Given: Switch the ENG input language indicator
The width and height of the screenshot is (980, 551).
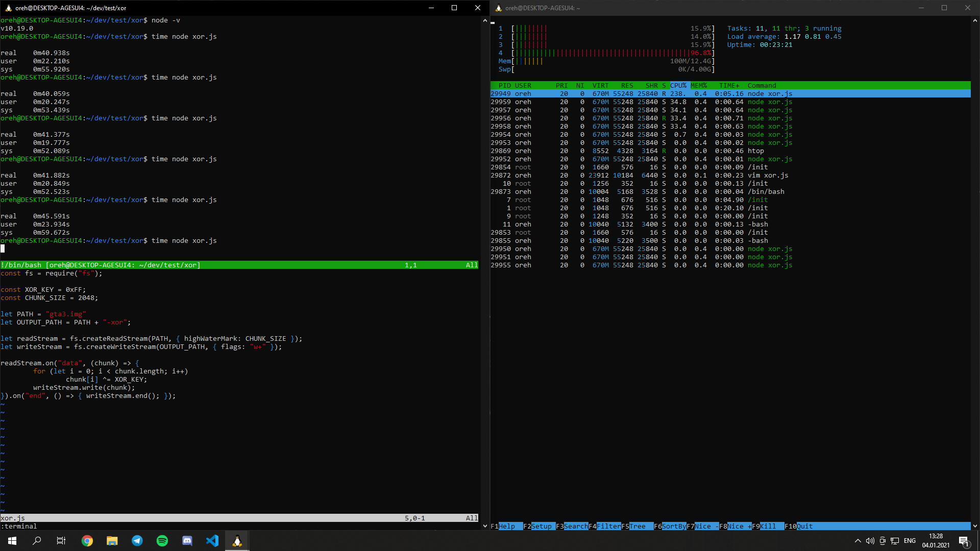Looking at the screenshot, I should click(x=910, y=541).
